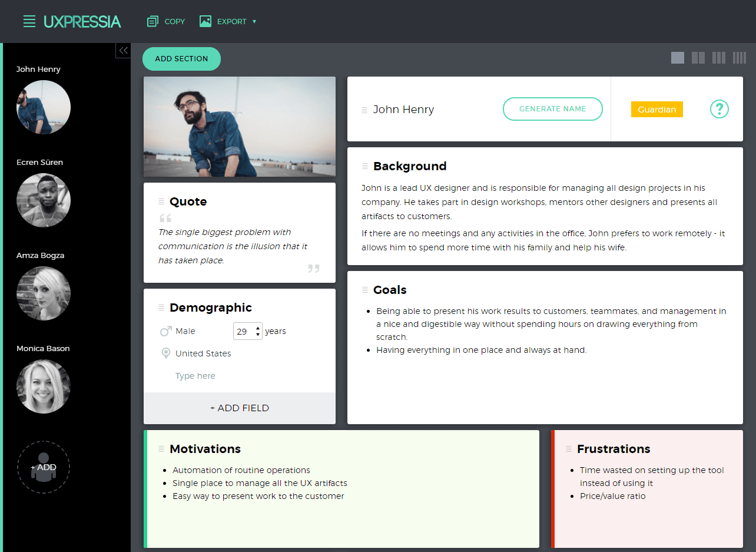Viewport: 756px width, 552px height.
Task: Click the opening quotation mark icon
Action: click(x=165, y=218)
